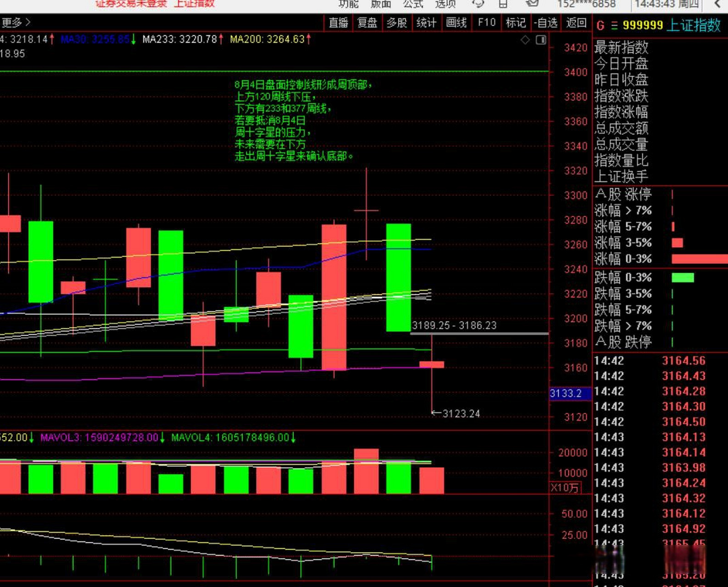The image size is (728, 587).
Task: Click the 今日开盘 row
Action: click(x=660, y=63)
